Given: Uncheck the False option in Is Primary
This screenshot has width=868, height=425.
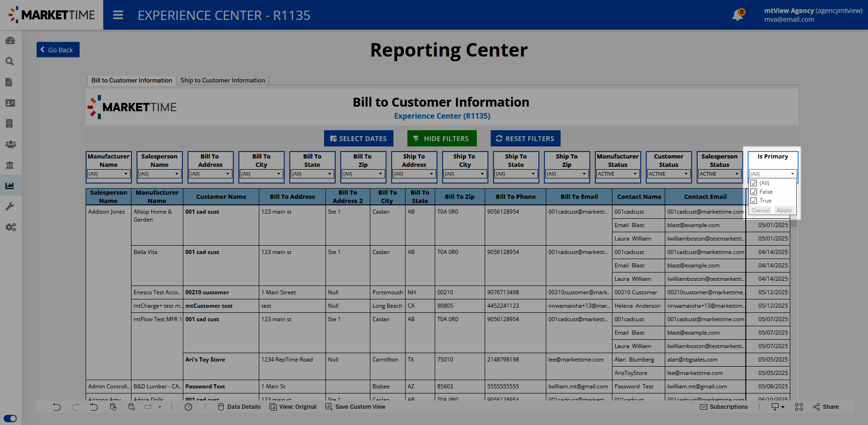Looking at the screenshot, I should coord(754,192).
